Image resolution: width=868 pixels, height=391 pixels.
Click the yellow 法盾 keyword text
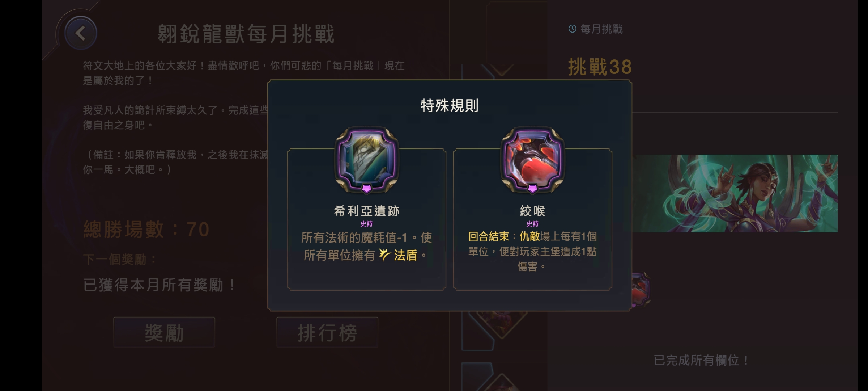(405, 255)
